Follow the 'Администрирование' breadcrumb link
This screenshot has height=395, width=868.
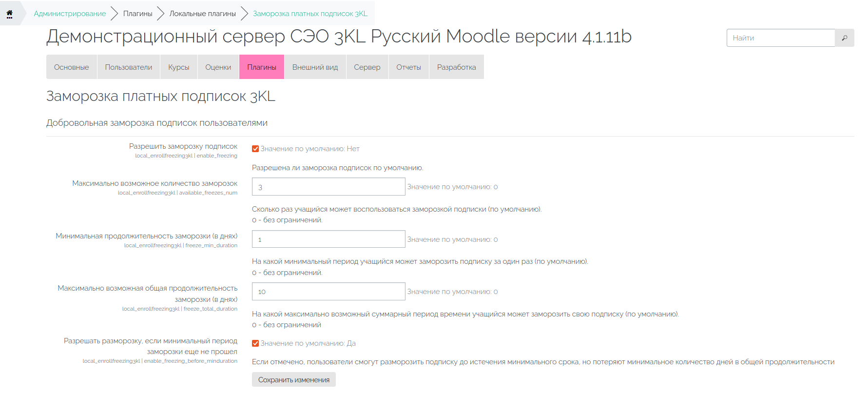[x=70, y=14]
